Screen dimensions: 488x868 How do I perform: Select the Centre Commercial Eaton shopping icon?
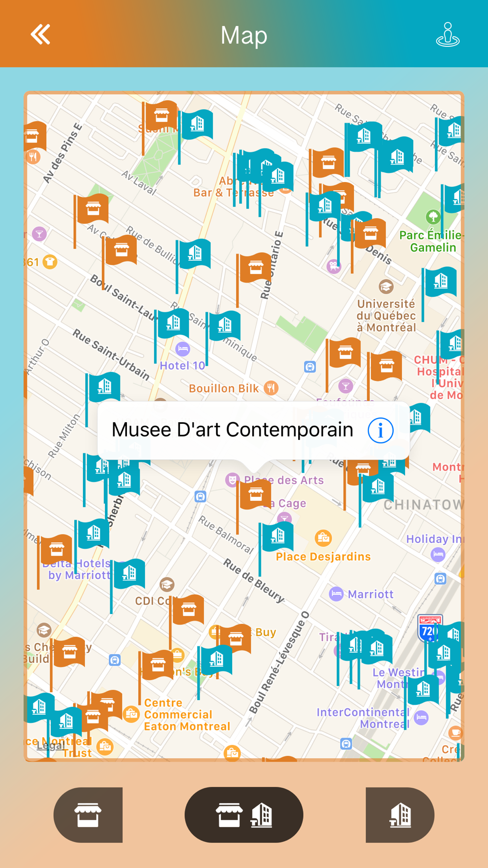tap(131, 714)
